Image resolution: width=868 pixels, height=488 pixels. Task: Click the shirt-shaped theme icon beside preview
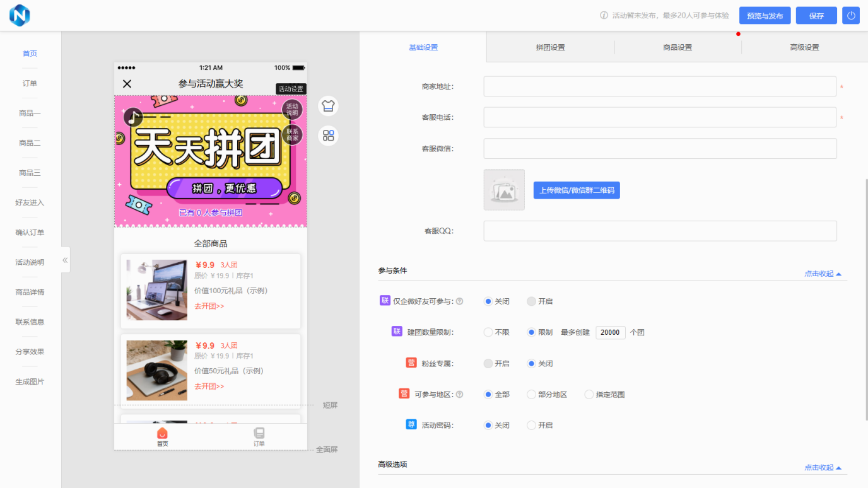[x=328, y=106]
